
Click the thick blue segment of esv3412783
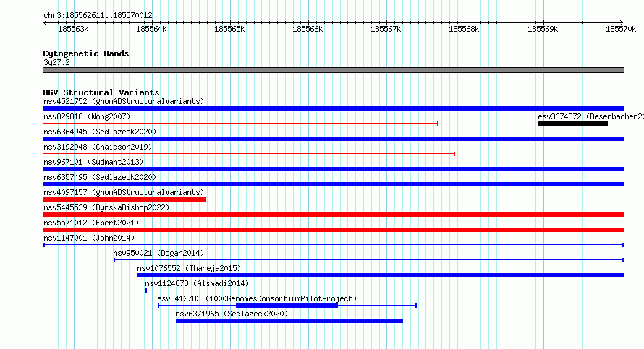tap(287, 306)
